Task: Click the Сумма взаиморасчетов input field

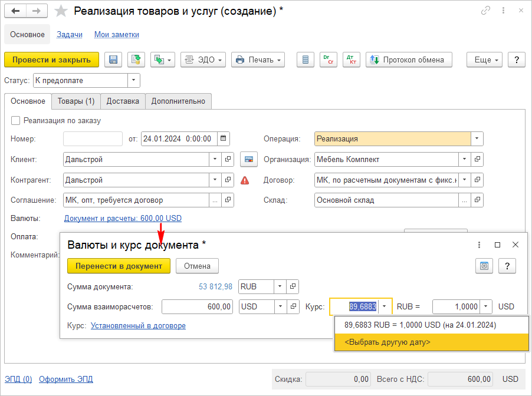Action: [198, 306]
